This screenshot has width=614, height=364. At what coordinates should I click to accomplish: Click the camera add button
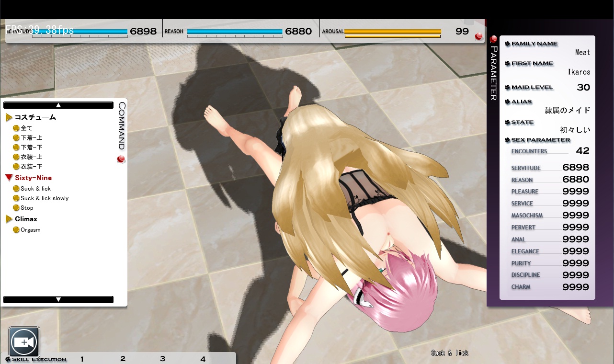click(24, 342)
